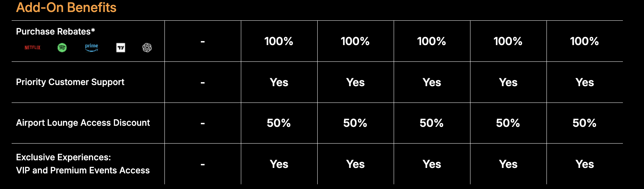Click the Exclusive Experiences: text
This screenshot has width=644, height=189.
pyautogui.click(x=63, y=157)
